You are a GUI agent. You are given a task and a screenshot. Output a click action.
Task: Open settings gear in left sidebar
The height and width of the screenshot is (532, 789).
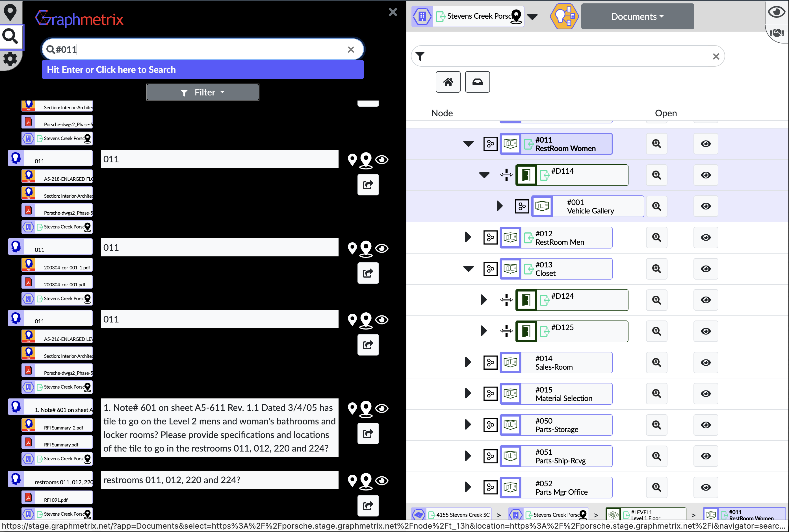tap(10, 59)
